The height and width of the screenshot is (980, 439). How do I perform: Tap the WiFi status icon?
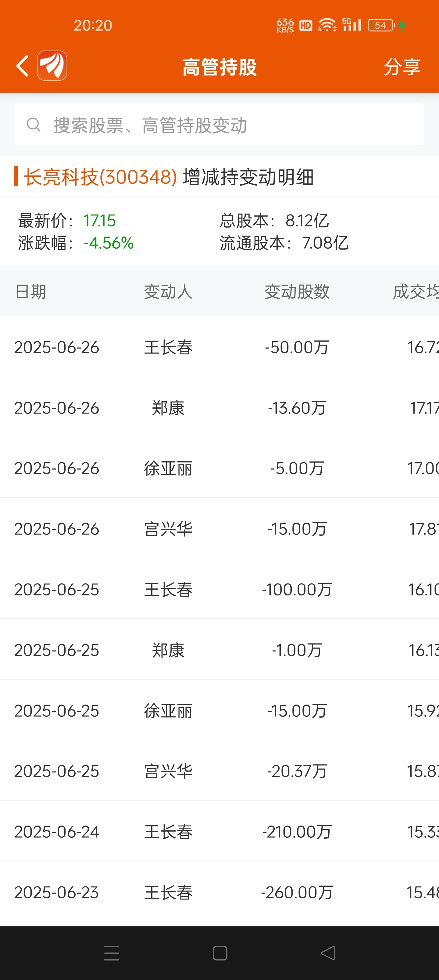pos(327,25)
